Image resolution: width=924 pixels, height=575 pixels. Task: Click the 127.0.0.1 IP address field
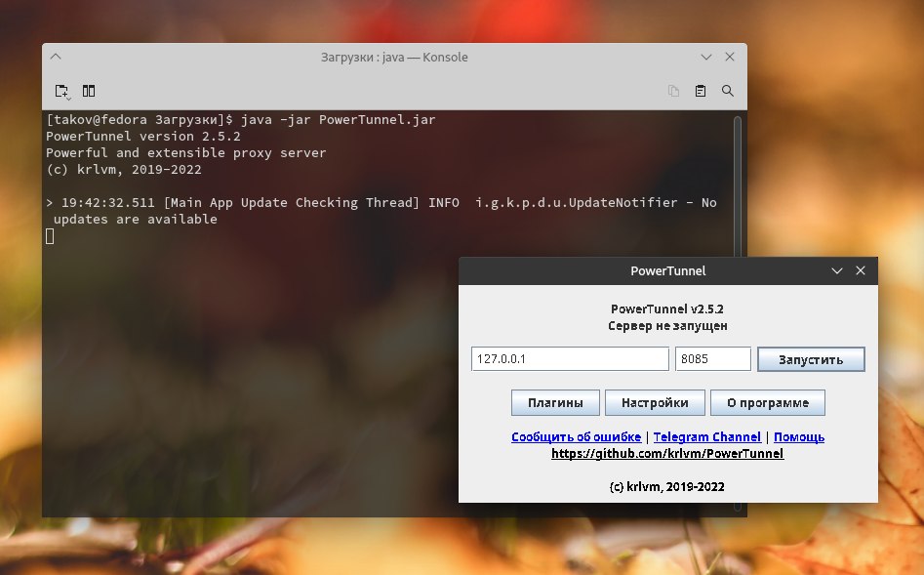pyautogui.click(x=570, y=358)
